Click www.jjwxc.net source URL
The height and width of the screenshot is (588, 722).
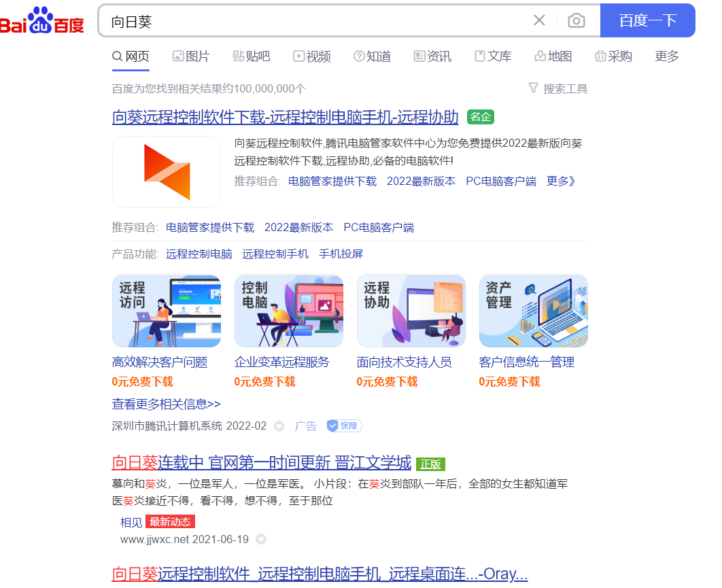point(155,539)
